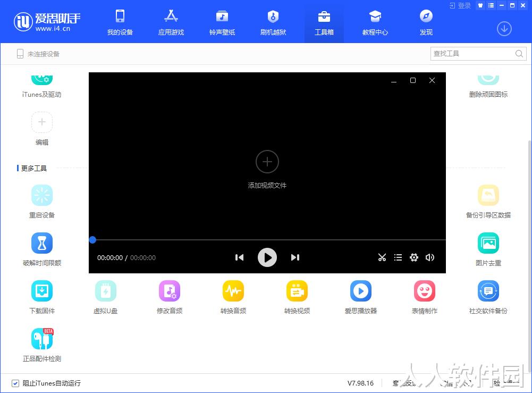The height and width of the screenshot is (393, 532).
Task: Open player settings gear icon
Action: (x=414, y=257)
